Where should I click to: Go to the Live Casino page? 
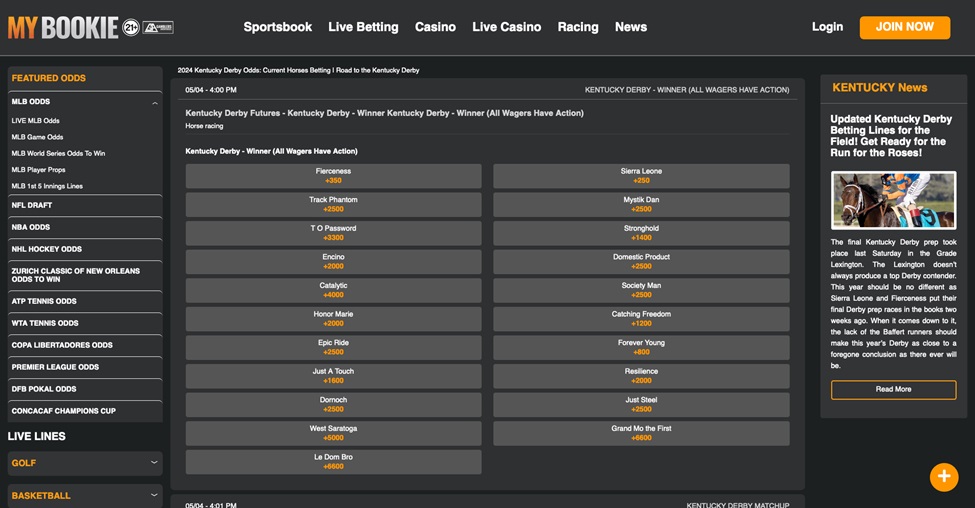[506, 27]
